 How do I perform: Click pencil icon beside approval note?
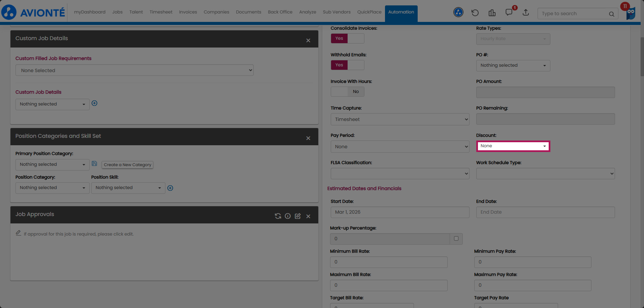click(x=19, y=233)
